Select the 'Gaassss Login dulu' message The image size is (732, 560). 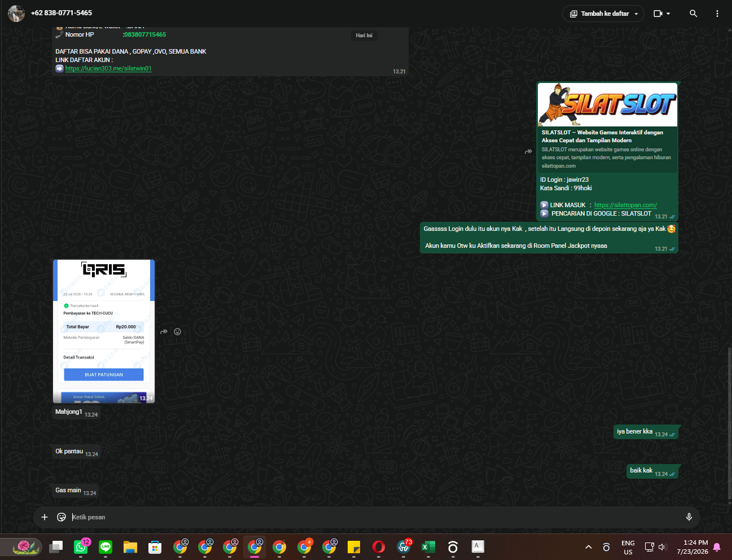[549, 238]
